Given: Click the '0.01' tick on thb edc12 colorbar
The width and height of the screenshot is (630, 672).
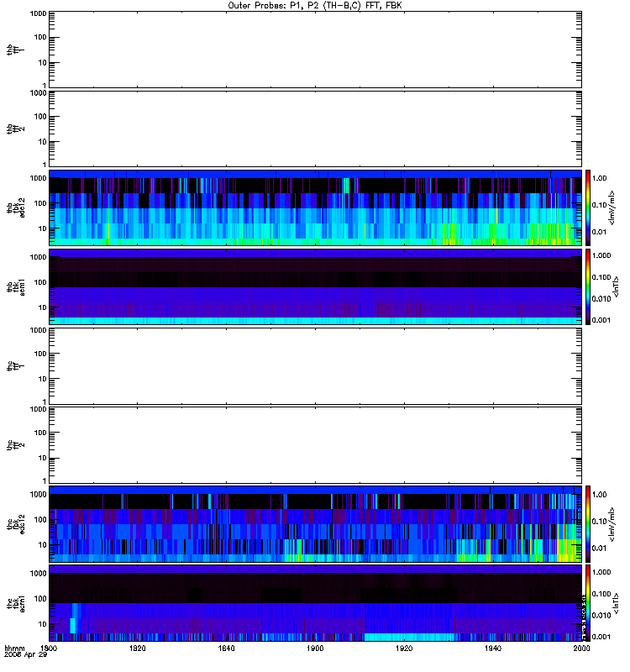Looking at the screenshot, I should (x=599, y=232).
